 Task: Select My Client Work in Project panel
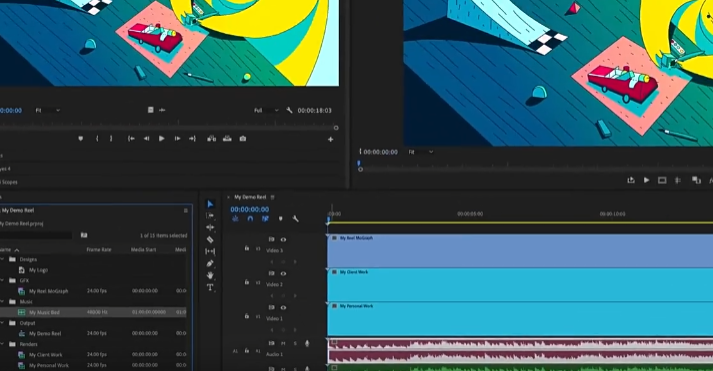pyautogui.click(x=45, y=355)
